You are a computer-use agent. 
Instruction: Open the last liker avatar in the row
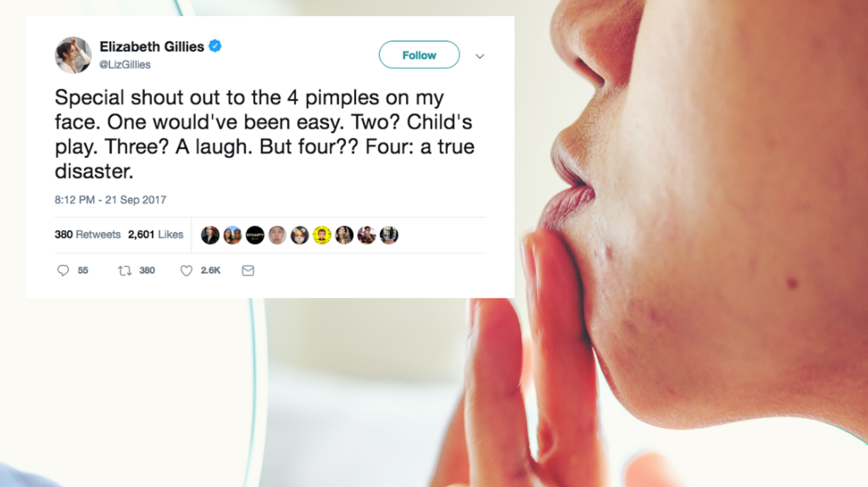point(389,235)
